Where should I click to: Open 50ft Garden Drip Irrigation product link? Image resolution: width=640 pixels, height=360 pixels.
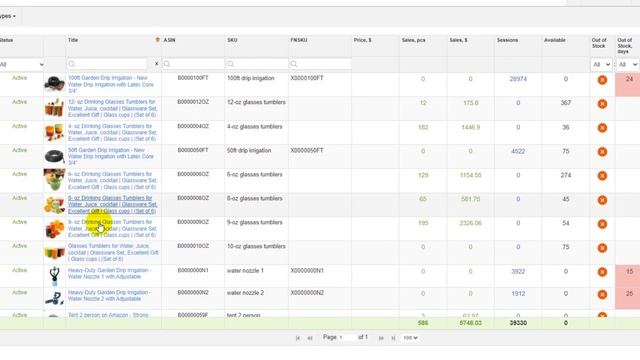[111, 156]
